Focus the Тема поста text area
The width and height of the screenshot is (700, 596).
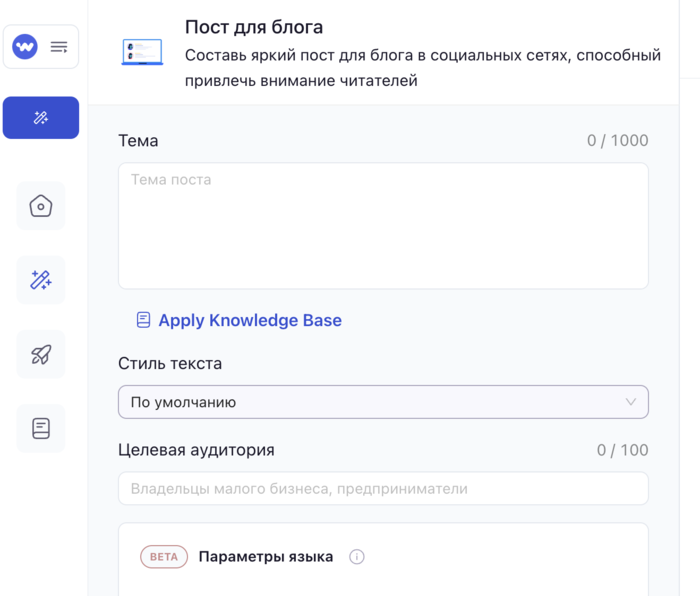click(x=383, y=226)
